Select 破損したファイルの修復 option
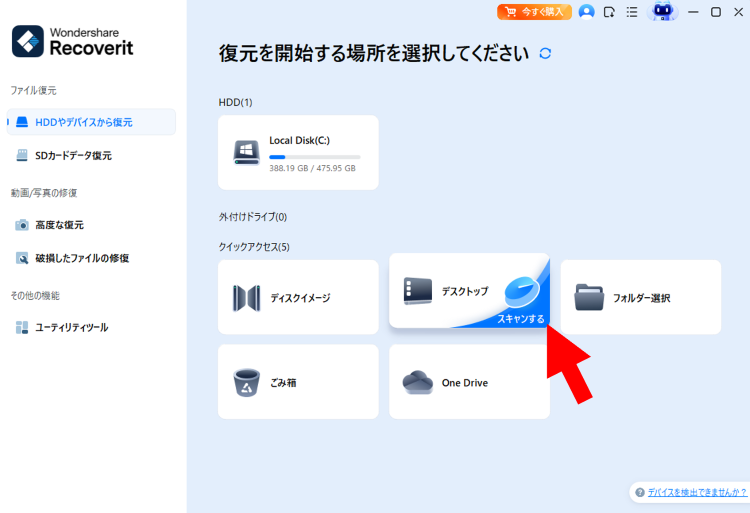 click(82, 258)
